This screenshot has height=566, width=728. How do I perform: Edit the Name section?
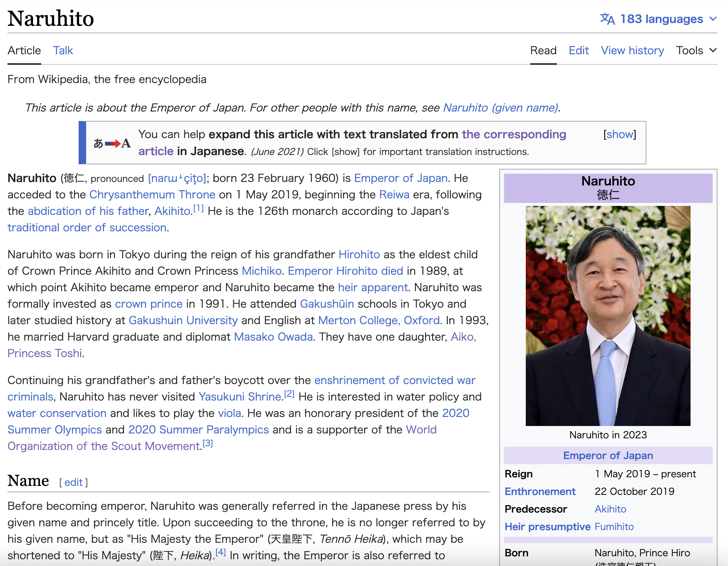pyautogui.click(x=73, y=482)
